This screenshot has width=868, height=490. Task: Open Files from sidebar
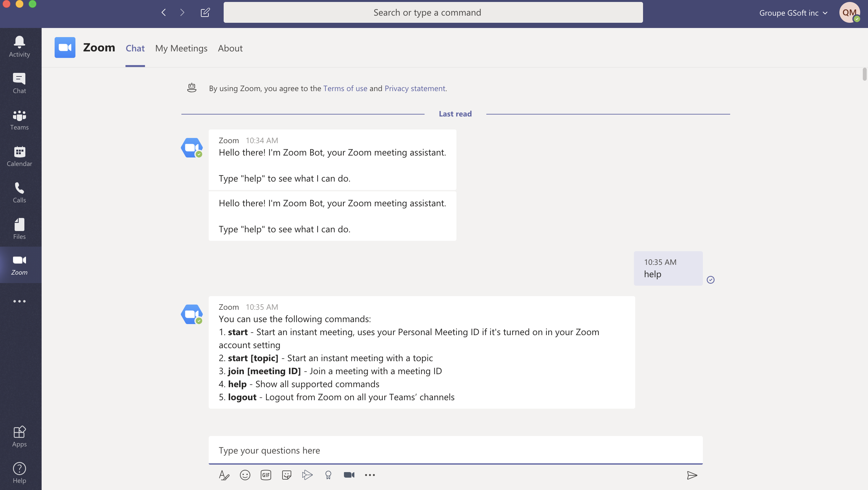(20, 229)
